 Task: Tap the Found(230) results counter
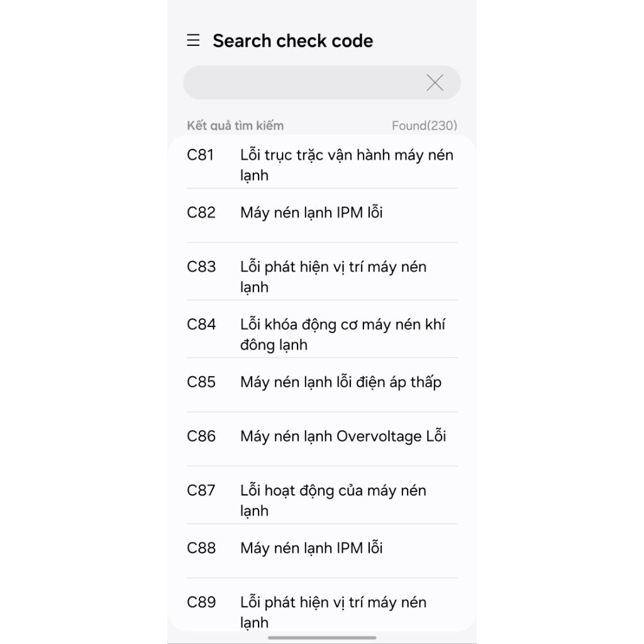tap(425, 125)
